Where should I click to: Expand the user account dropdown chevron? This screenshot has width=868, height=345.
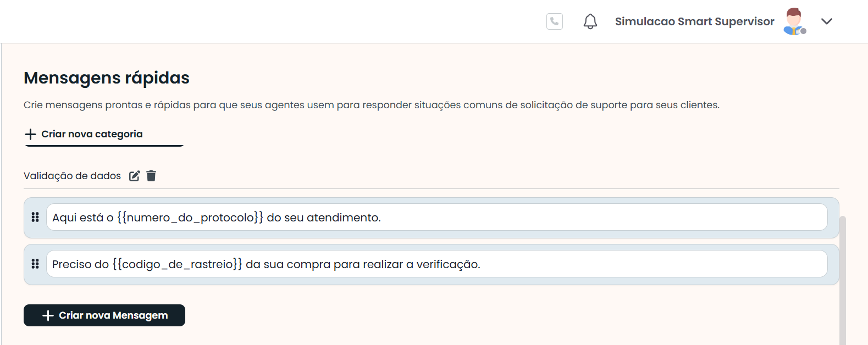(x=827, y=21)
